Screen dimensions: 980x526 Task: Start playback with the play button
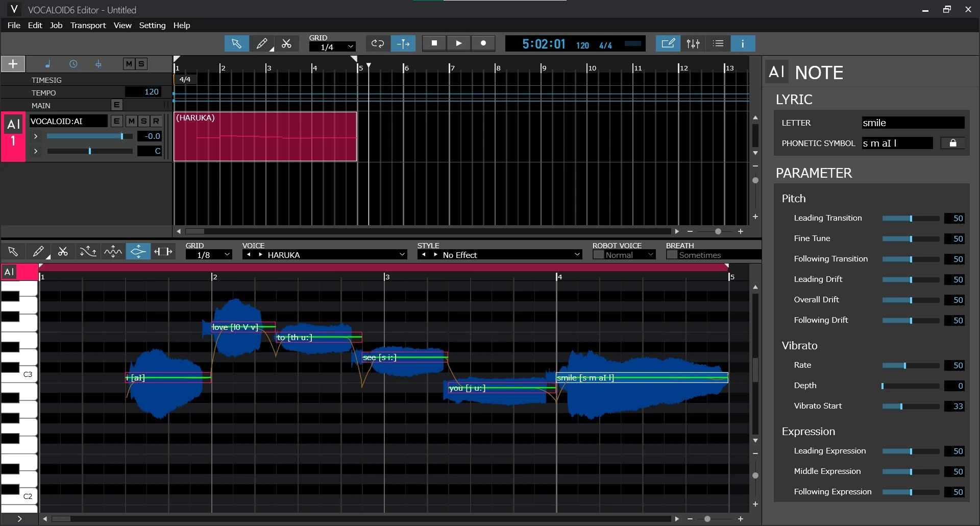click(x=459, y=43)
